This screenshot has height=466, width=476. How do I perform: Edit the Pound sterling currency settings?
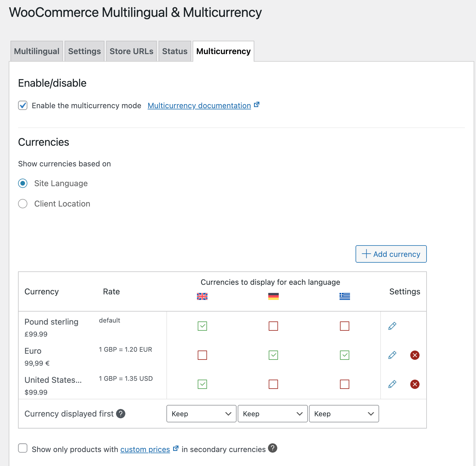(x=392, y=326)
